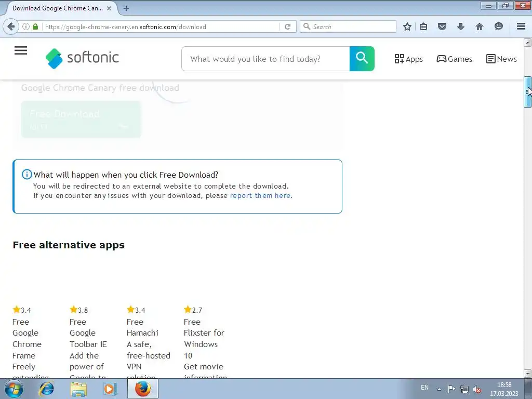Show bookmarks list icon
The height and width of the screenshot is (399, 532).
coord(423,26)
